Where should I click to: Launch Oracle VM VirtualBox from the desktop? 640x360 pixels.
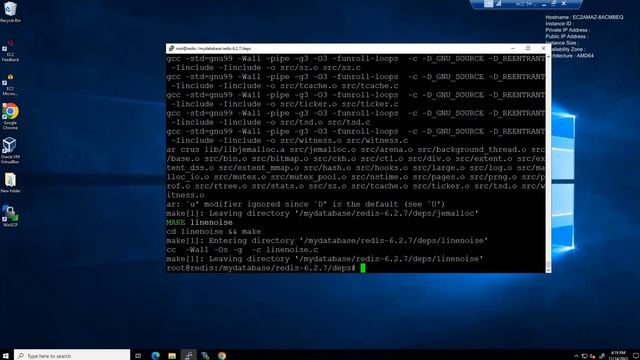(10, 151)
